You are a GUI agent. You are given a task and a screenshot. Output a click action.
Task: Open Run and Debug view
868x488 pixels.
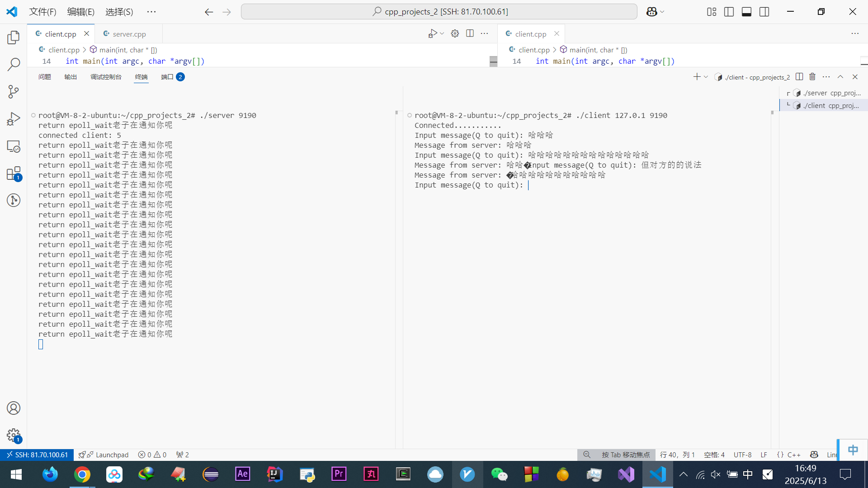coord(14,119)
